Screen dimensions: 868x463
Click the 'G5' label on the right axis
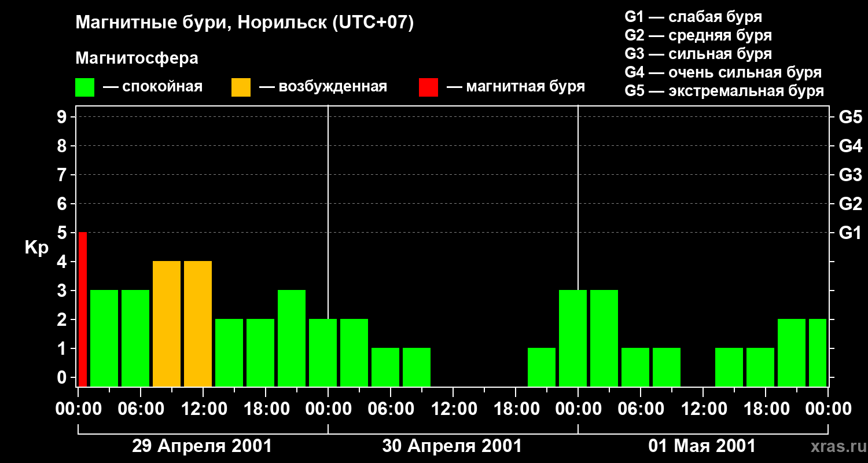pos(850,117)
